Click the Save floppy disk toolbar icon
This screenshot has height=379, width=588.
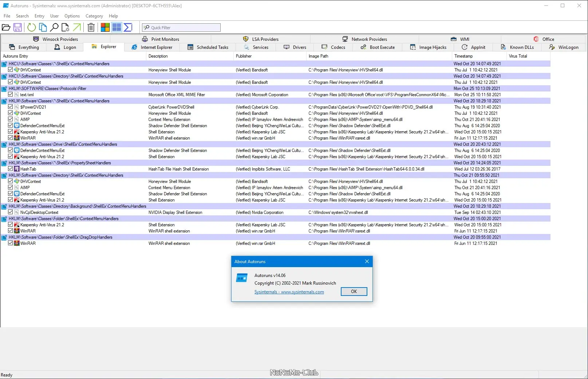click(x=17, y=27)
